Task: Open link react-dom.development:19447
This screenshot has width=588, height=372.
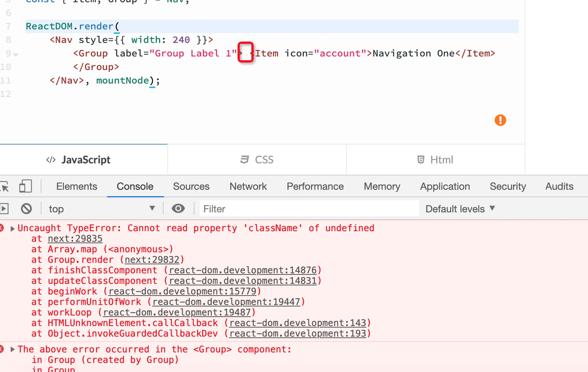Action: coord(226,302)
